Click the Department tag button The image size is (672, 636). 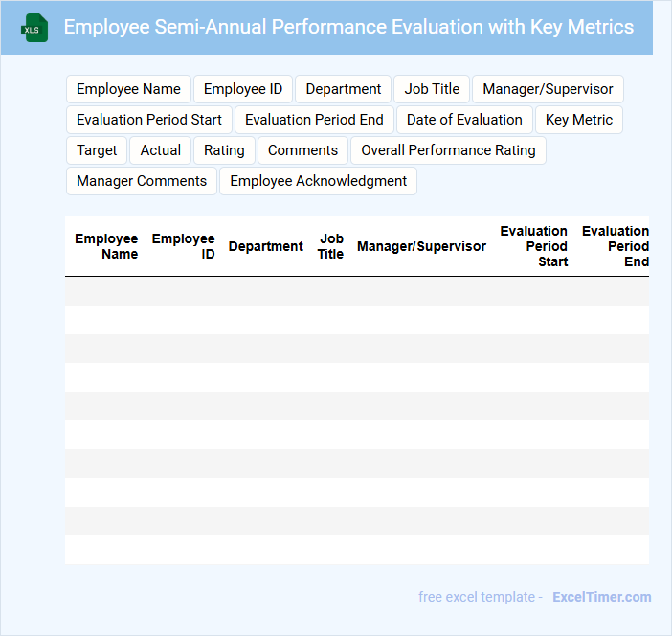pos(343,89)
